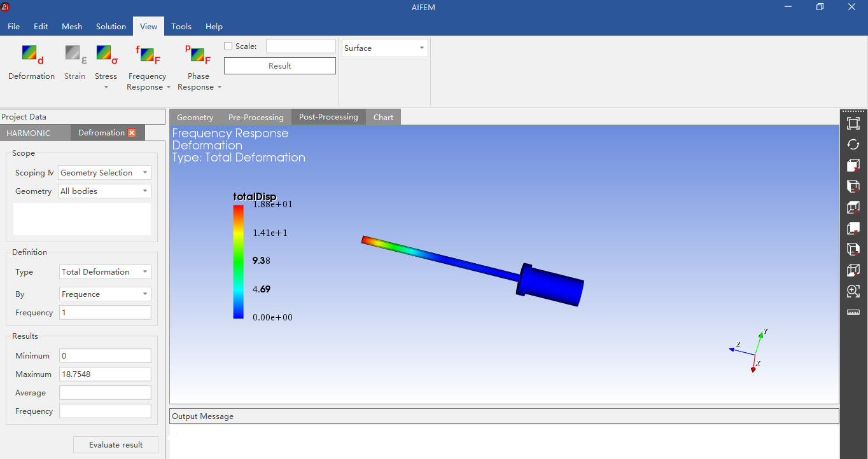
Task: Open the Mesh menu
Action: (x=72, y=27)
